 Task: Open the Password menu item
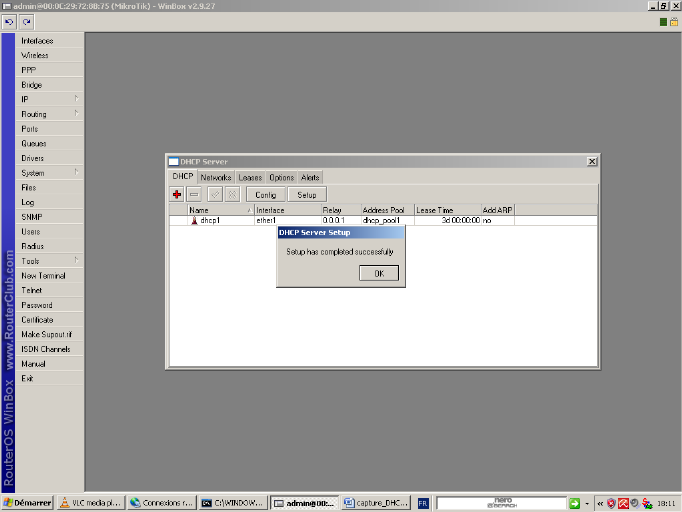pyautogui.click(x=49, y=305)
